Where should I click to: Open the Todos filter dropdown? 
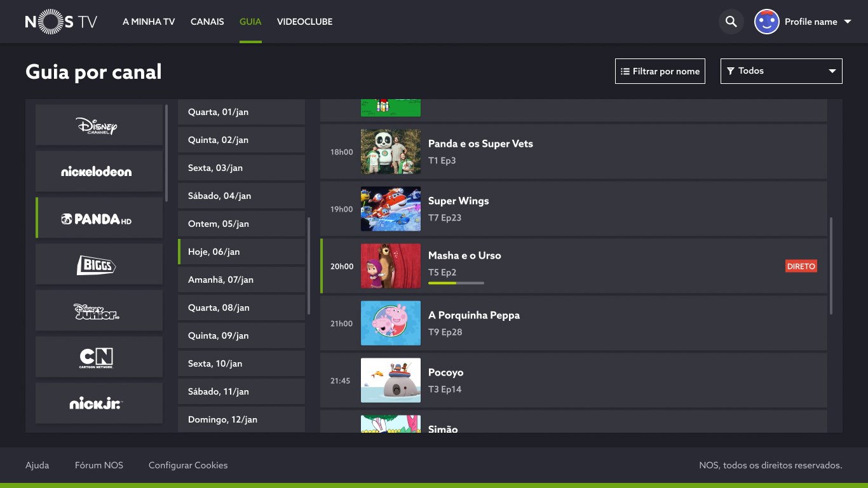[x=782, y=71]
